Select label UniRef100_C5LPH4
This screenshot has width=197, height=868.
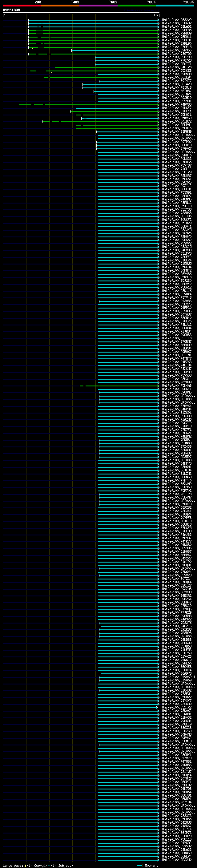[177, 125]
